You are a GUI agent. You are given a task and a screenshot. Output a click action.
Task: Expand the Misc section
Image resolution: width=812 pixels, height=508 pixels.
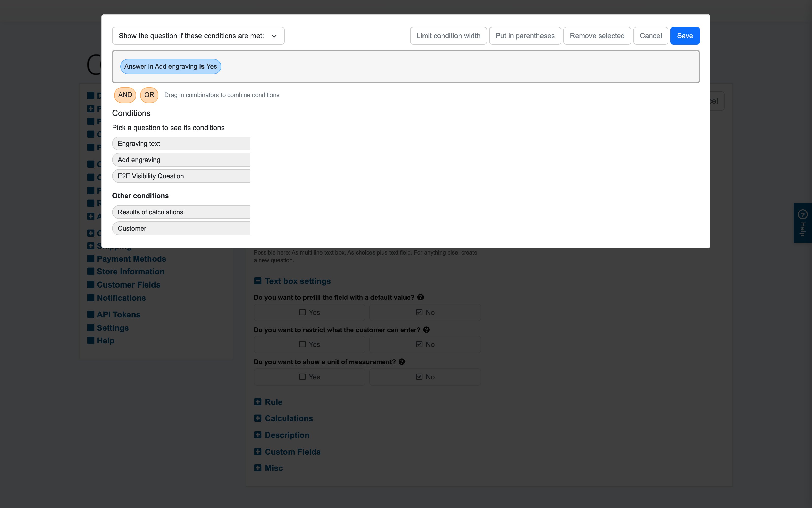coord(268,468)
